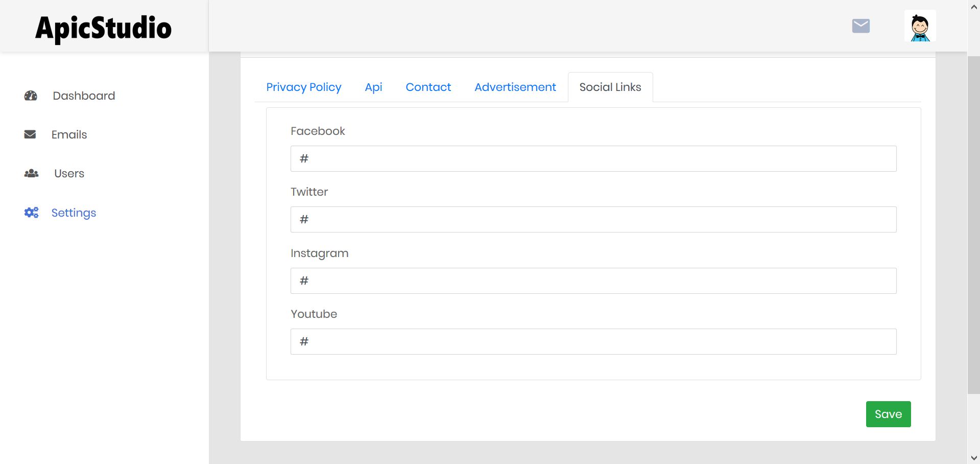Image resolution: width=980 pixels, height=464 pixels.
Task: Click the Settings gears icon
Action: [x=31, y=213]
